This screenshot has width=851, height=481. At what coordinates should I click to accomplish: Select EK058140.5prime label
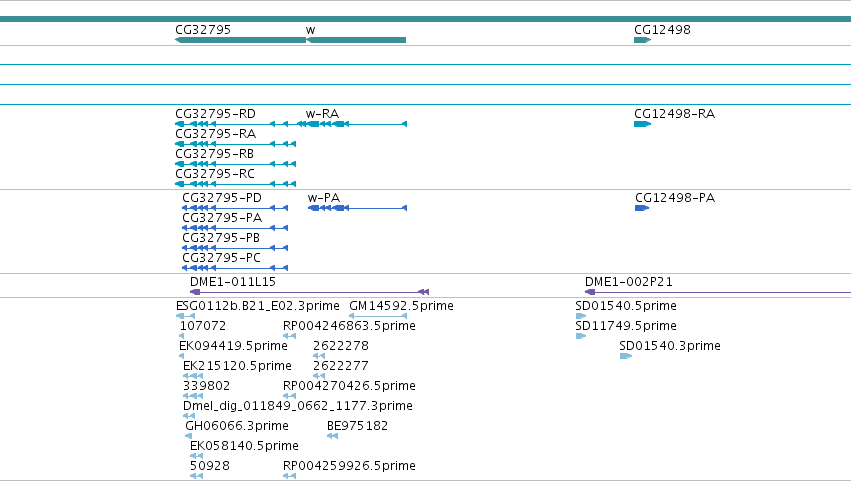[244, 447]
